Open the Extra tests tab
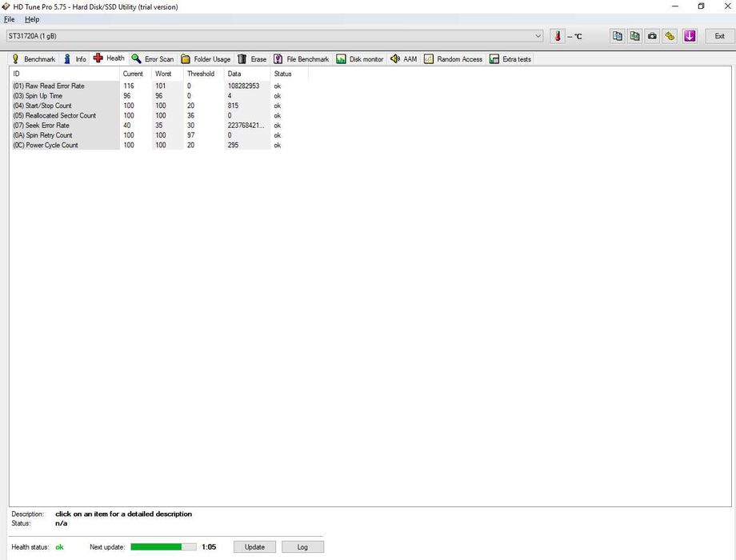The image size is (736, 560). point(510,59)
